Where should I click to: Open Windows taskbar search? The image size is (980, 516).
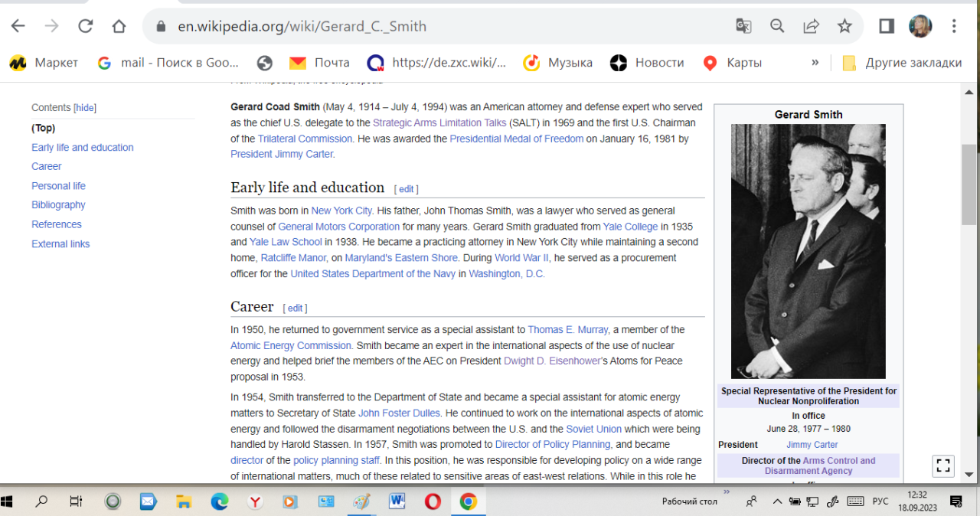click(x=41, y=501)
